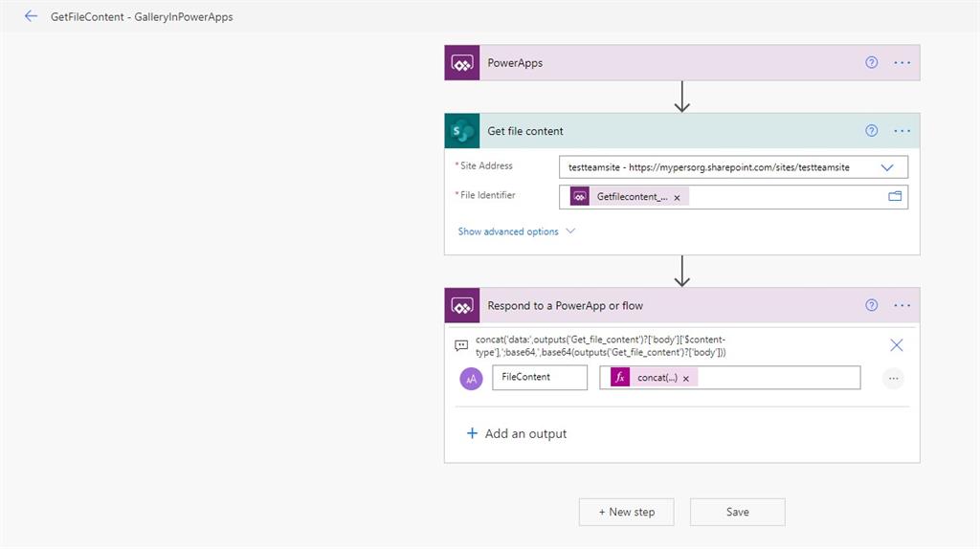The width and height of the screenshot is (980, 549).
Task: Click the Get file content header title
Action: [x=525, y=131]
